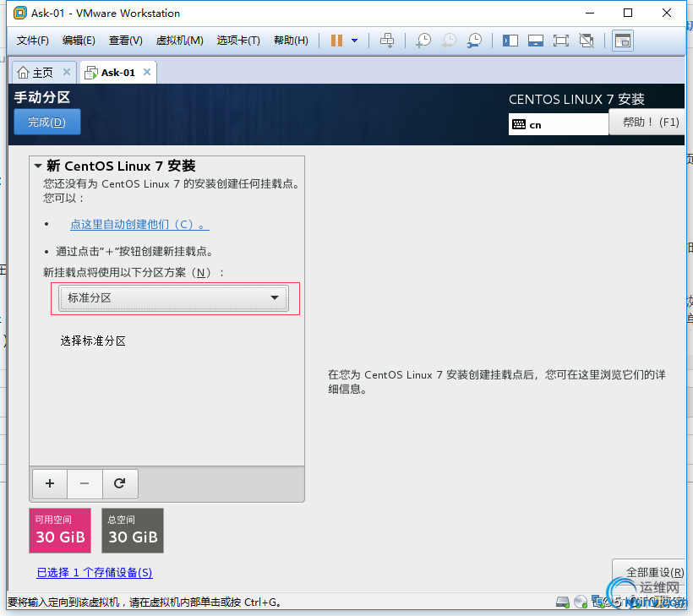693x616 pixels.
Task: Open the 查看(V) menu
Action: 126,41
